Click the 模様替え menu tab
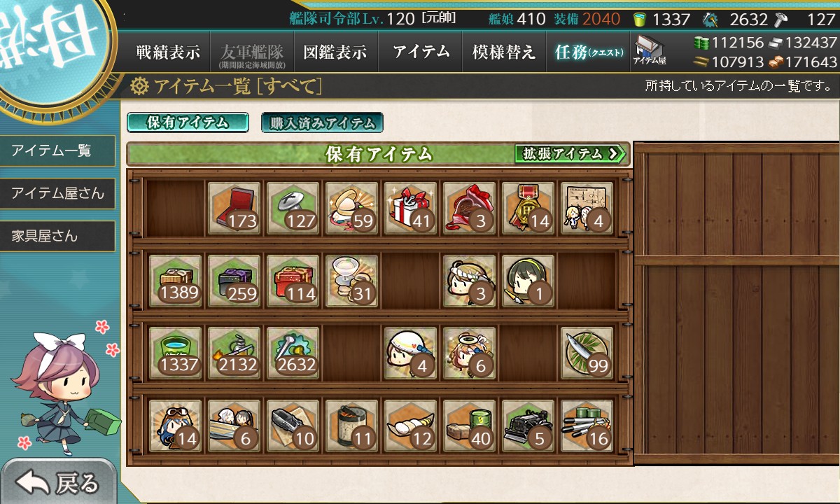This screenshot has height=504, width=840. 503,52
